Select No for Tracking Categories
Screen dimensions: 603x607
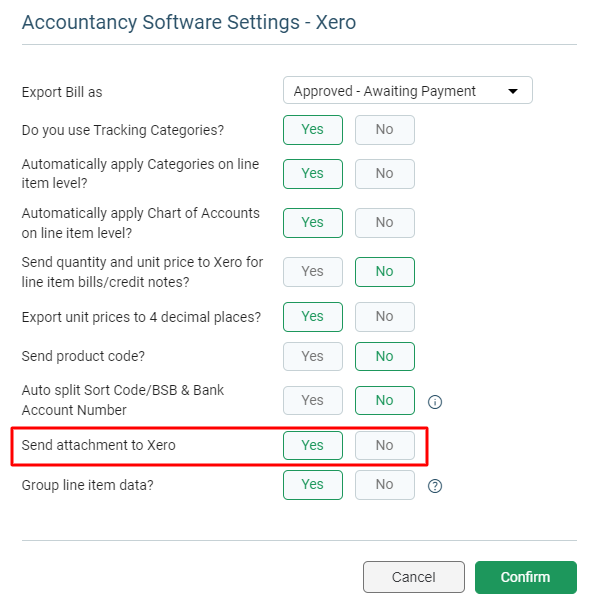coord(385,130)
